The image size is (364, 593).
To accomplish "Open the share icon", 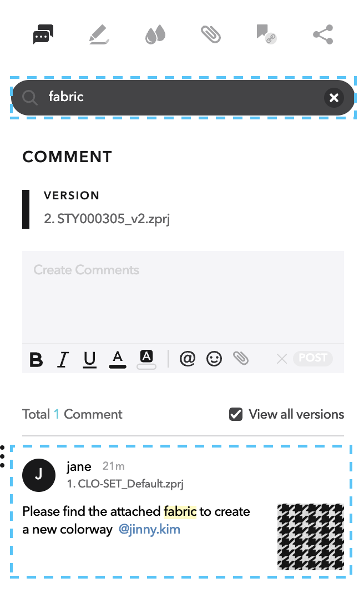I will point(323,34).
